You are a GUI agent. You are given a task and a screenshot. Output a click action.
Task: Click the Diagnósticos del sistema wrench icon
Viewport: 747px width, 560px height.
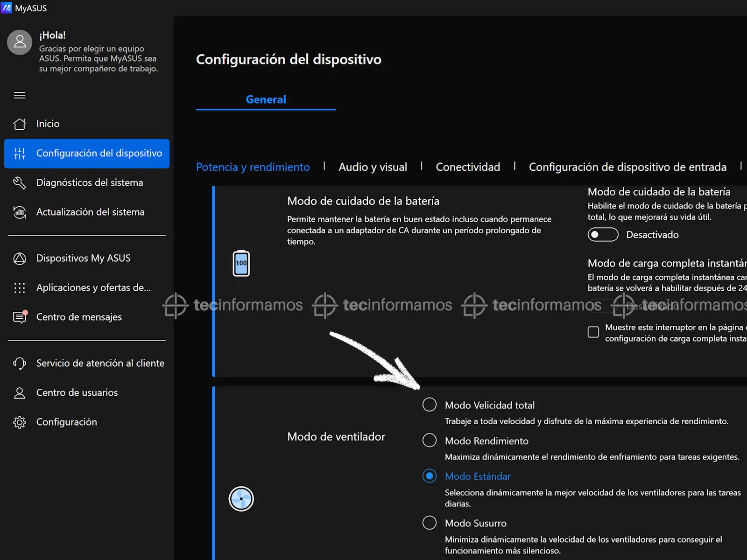pos(20,182)
